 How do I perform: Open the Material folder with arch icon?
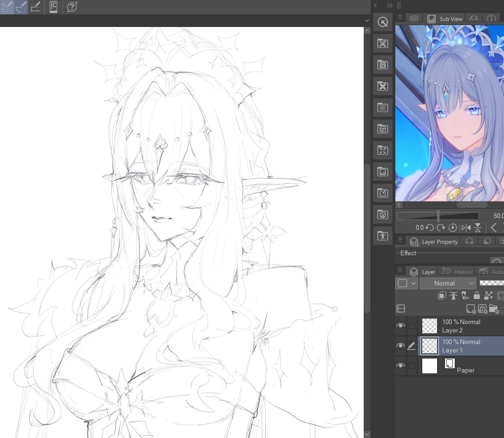(x=382, y=65)
